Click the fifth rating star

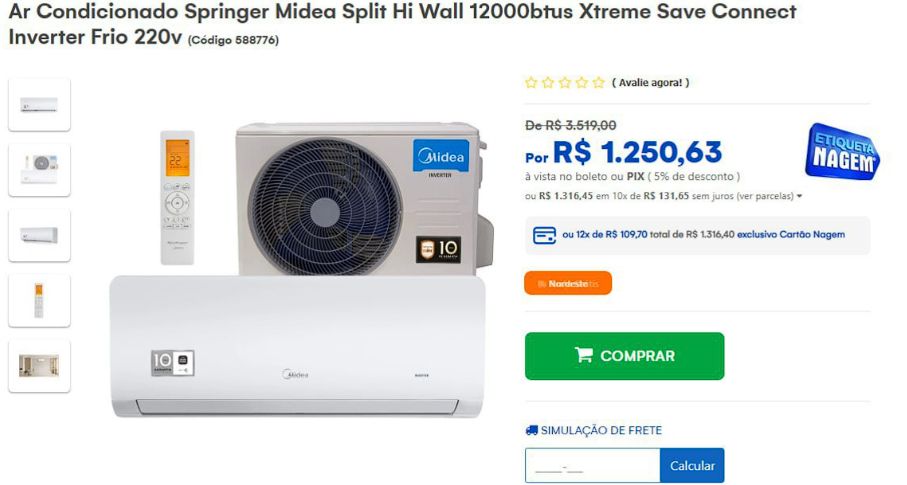(599, 83)
